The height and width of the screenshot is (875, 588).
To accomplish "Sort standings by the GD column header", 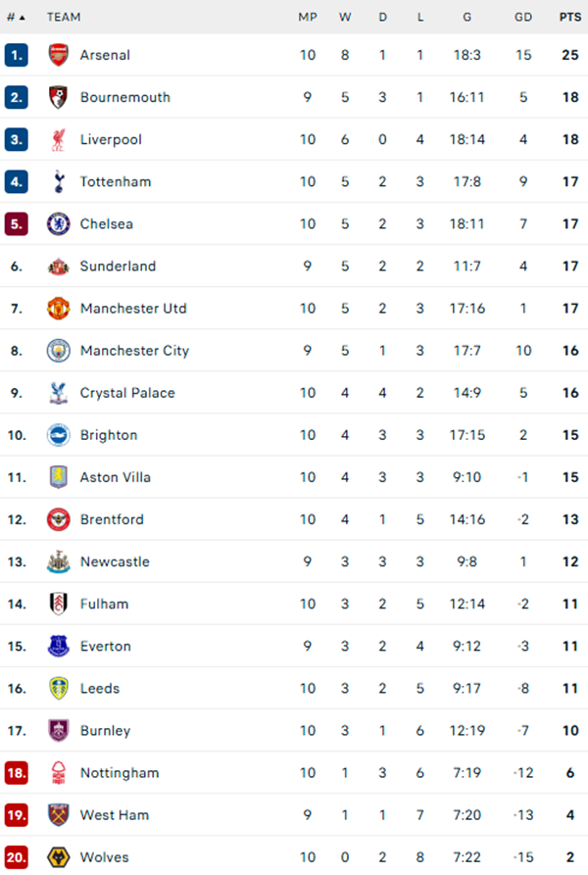I will (522, 17).
